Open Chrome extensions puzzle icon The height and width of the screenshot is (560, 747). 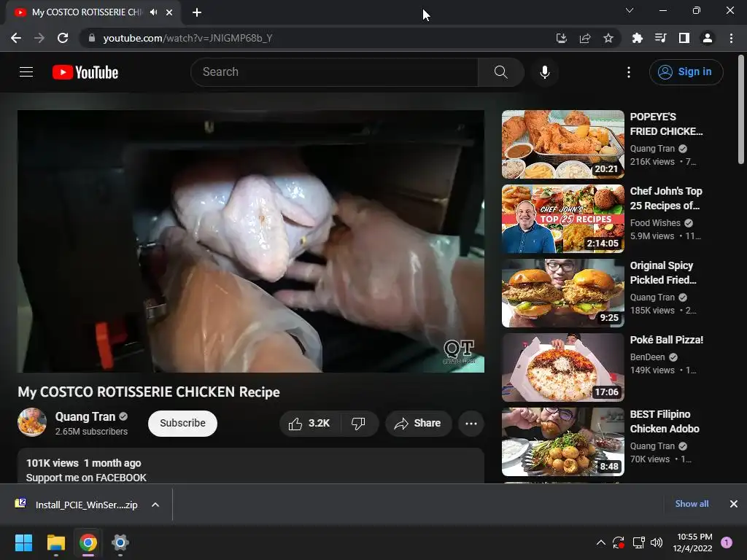tap(638, 38)
